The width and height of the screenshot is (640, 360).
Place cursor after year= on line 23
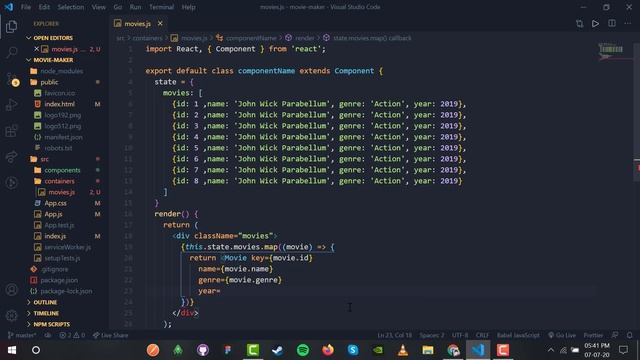221,291
